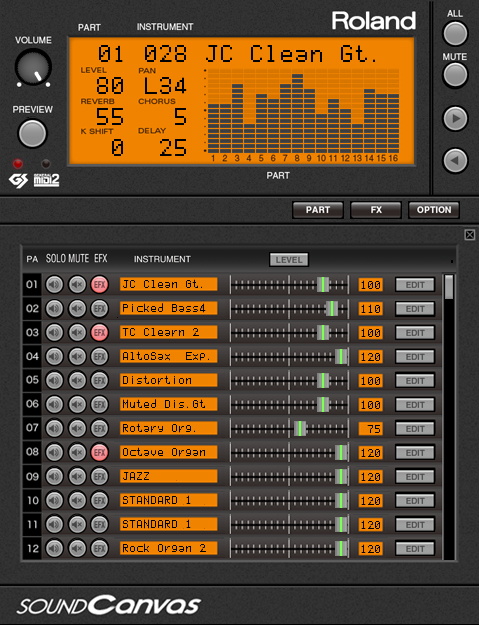Click the previous part arrow button

[455, 161]
